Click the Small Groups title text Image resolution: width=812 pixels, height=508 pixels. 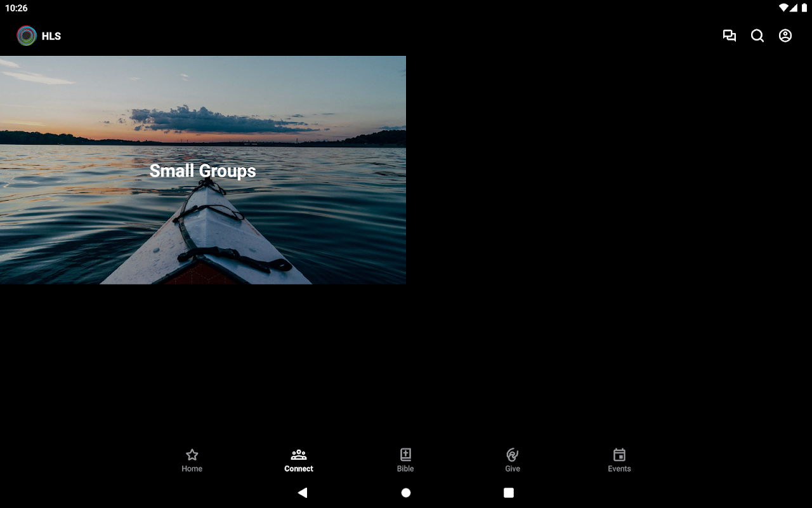click(x=203, y=171)
